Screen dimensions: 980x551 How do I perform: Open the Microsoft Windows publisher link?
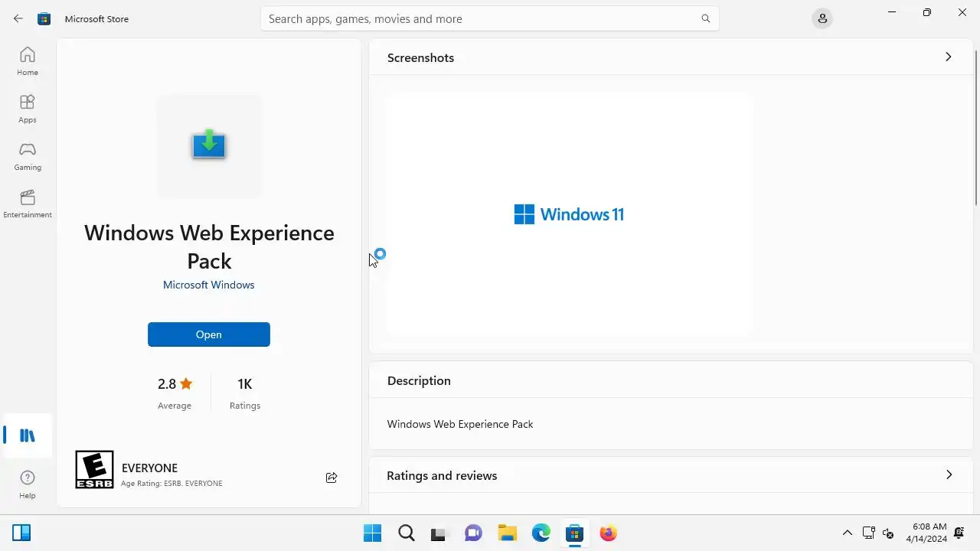click(x=209, y=285)
